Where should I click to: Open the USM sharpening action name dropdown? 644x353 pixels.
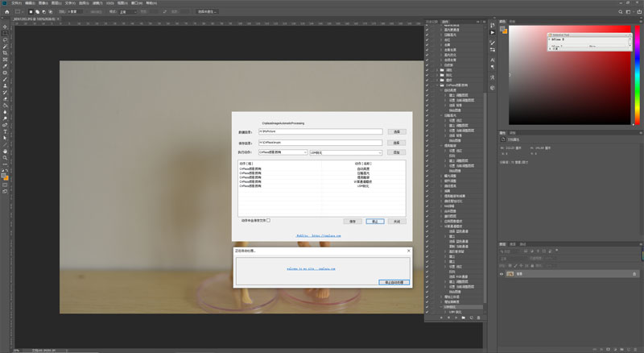[347, 152]
